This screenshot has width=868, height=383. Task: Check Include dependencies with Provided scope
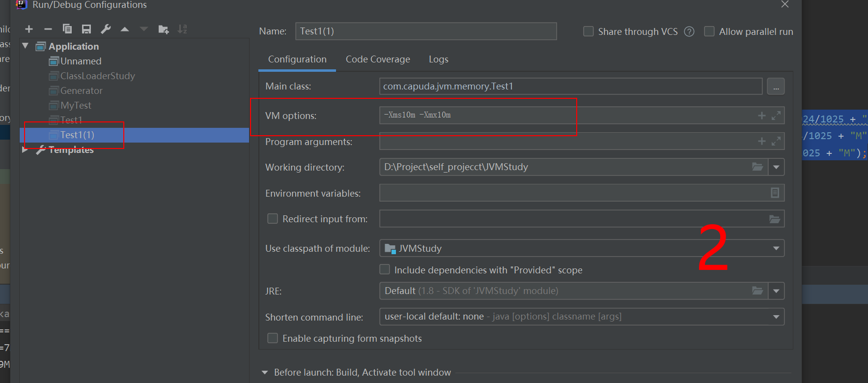(x=385, y=269)
